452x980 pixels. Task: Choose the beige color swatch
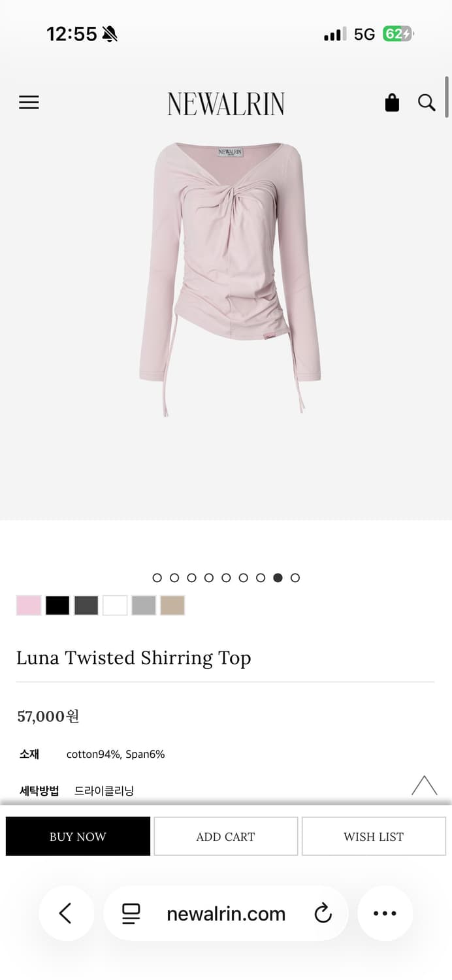pyautogui.click(x=172, y=606)
